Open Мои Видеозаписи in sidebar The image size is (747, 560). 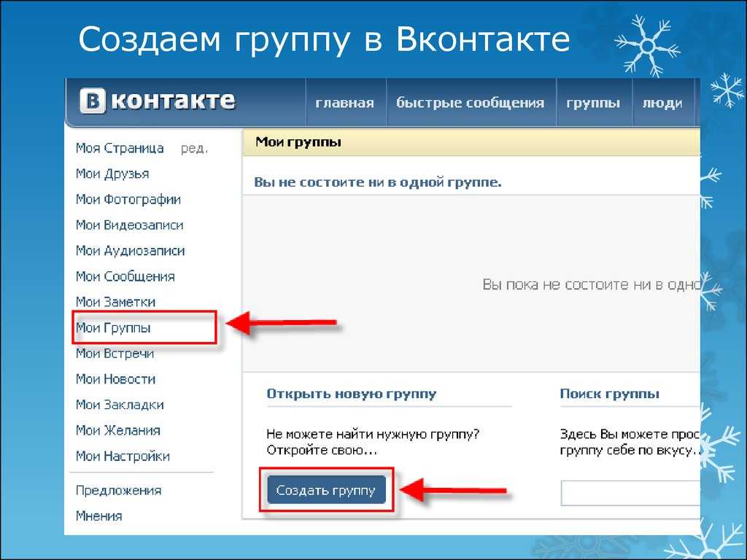(130, 225)
